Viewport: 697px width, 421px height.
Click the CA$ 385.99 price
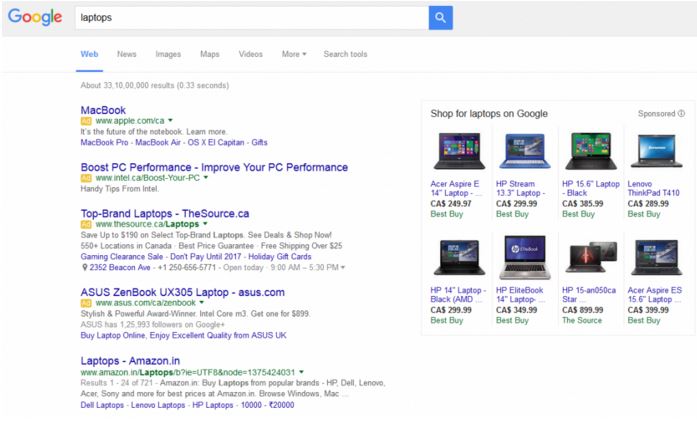582,204
